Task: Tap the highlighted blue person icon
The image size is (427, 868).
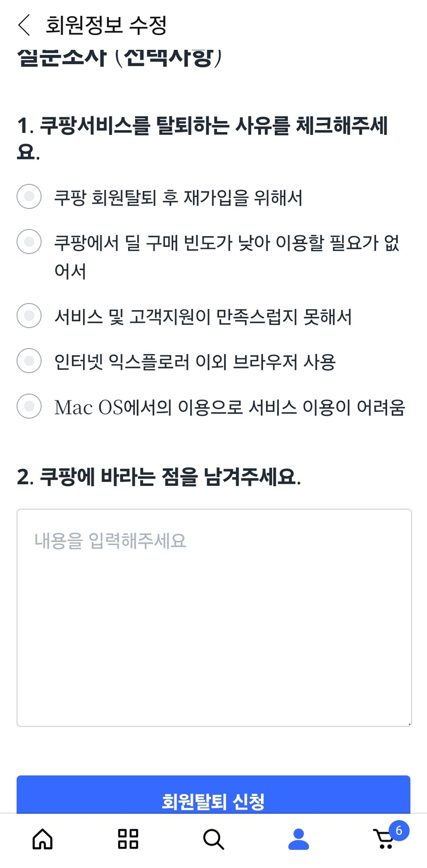Action: tap(298, 840)
